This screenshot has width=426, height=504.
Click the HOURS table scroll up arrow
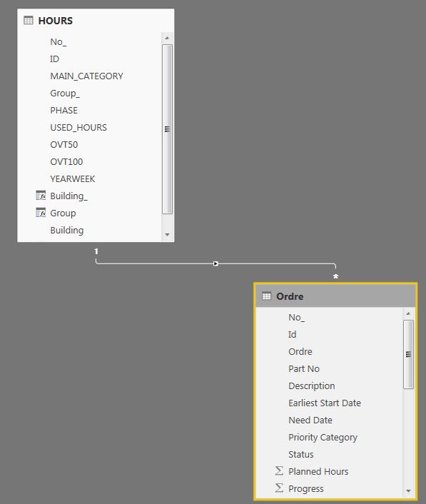click(x=167, y=38)
